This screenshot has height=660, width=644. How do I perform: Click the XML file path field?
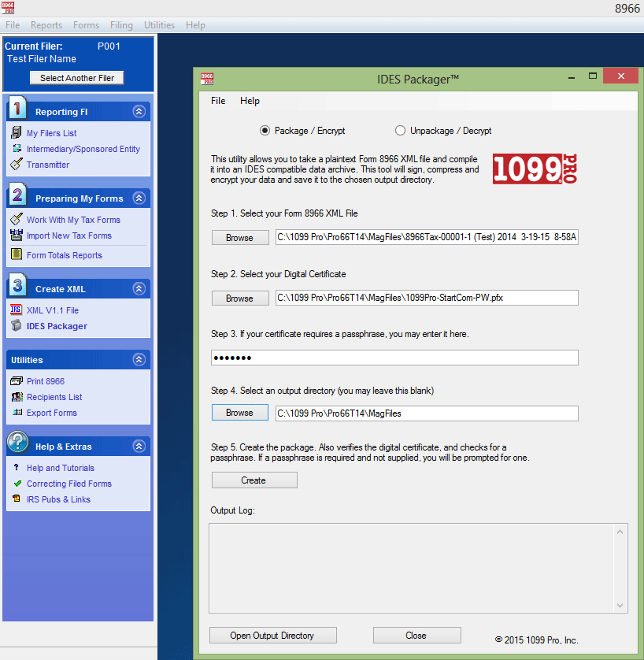click(x=427, y=237)
